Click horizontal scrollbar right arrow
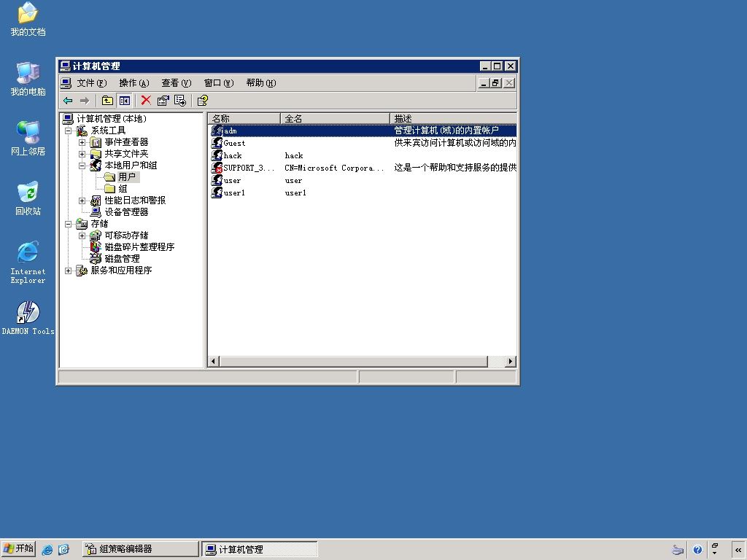Screen dimensions: 747x560 point(511,362)
